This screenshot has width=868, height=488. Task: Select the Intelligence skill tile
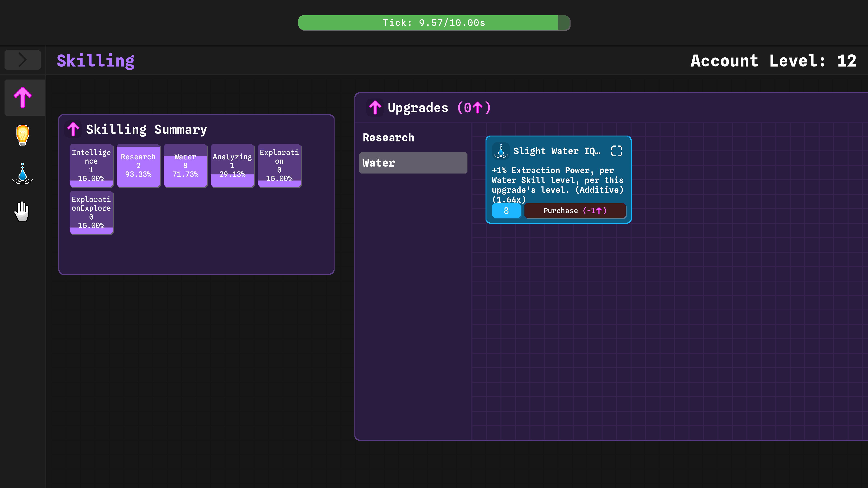(91, 165)
